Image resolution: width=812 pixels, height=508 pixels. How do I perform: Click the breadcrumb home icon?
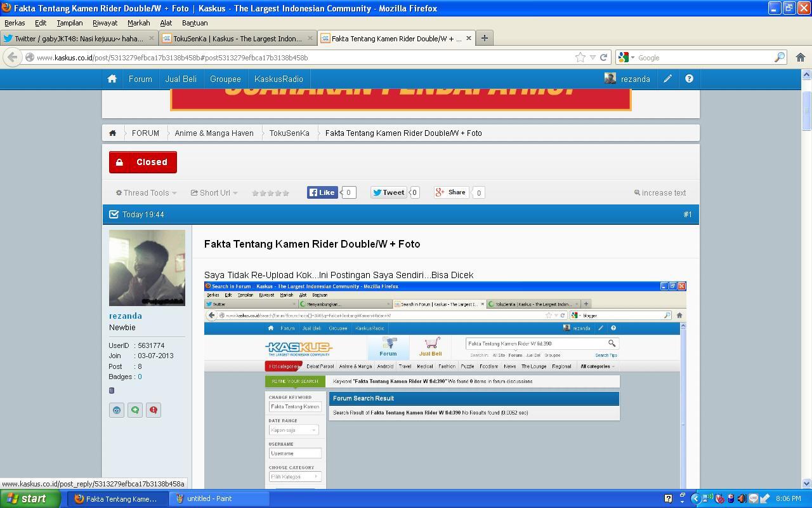pyautogui.click(x=112, y=133)
